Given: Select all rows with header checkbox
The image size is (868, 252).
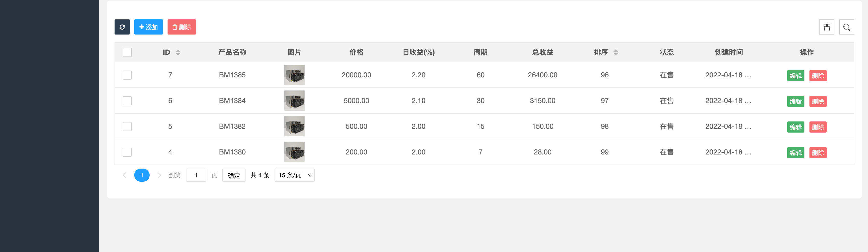Looking at the screenshot, I should 127,52.
